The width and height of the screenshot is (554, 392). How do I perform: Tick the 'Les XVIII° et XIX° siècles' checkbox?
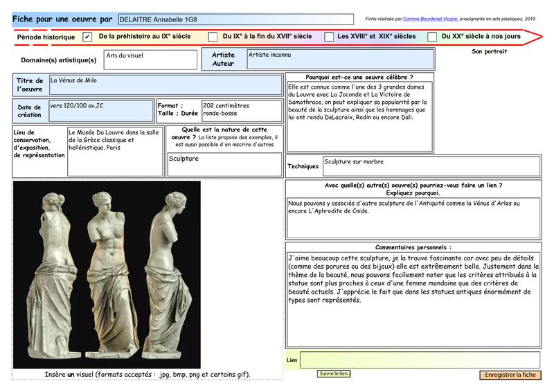pos(329,37)
